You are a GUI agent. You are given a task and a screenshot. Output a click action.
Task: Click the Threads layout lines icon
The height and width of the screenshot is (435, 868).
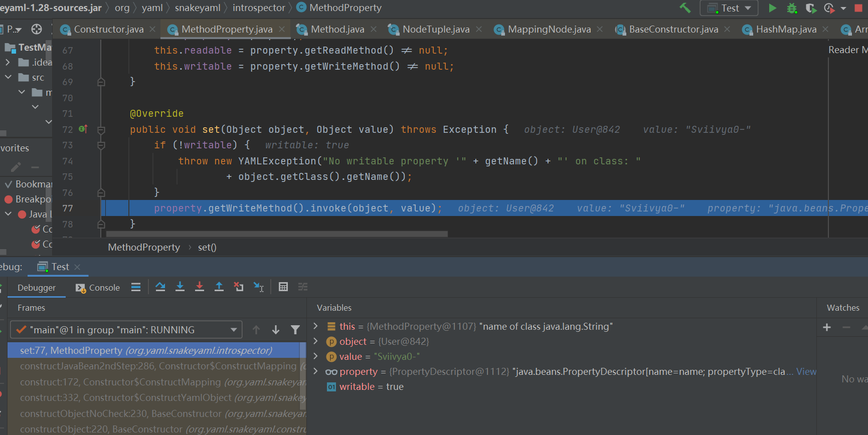136,287
